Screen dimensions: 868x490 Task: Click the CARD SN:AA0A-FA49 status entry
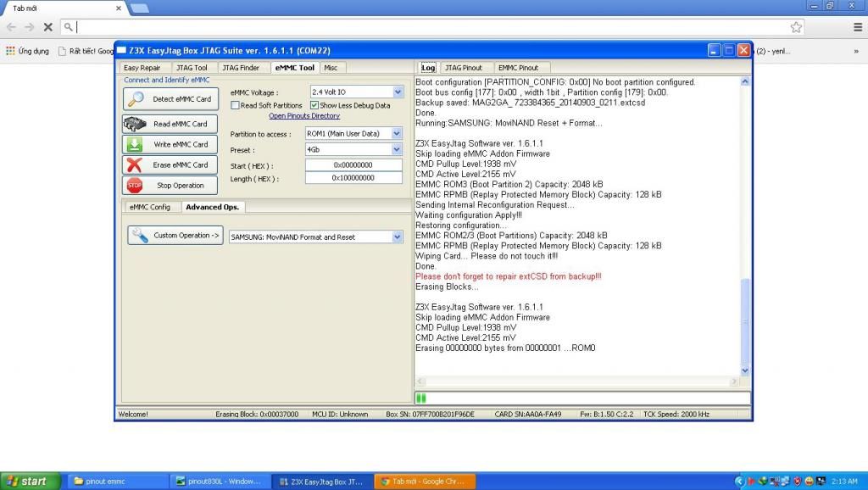tap(527, 415)
